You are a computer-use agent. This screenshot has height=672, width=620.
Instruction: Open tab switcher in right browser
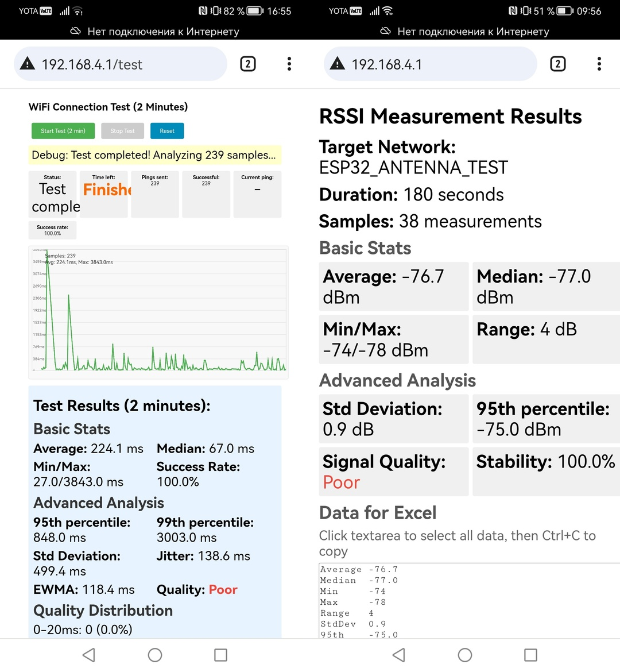pyautogui.click(x=557, y=64)
